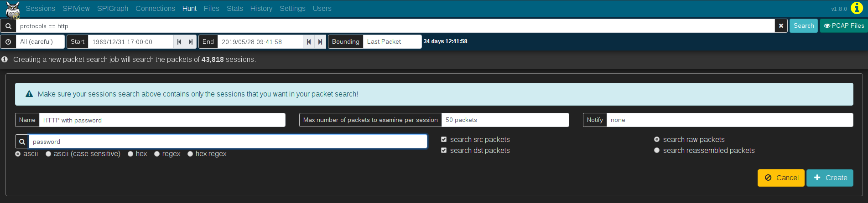Jump Start time to end of day
This screenshot has width=868, height=203.
point(191,41)
